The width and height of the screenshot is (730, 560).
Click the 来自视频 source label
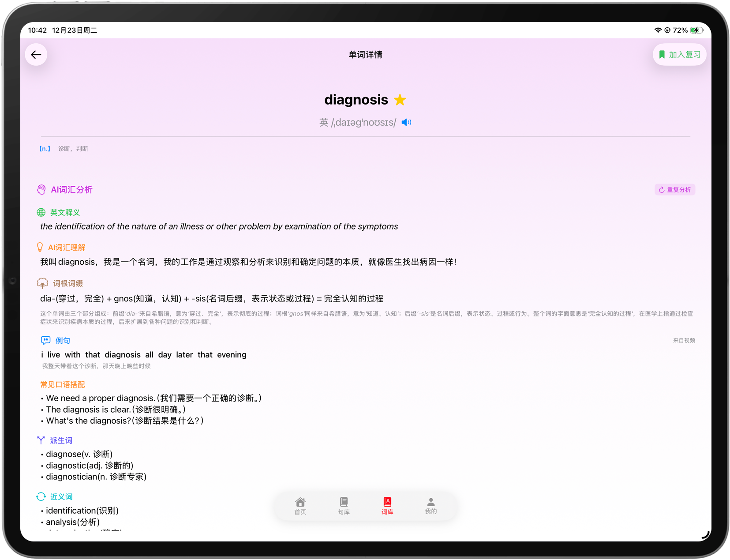click(x=684, y=340)
